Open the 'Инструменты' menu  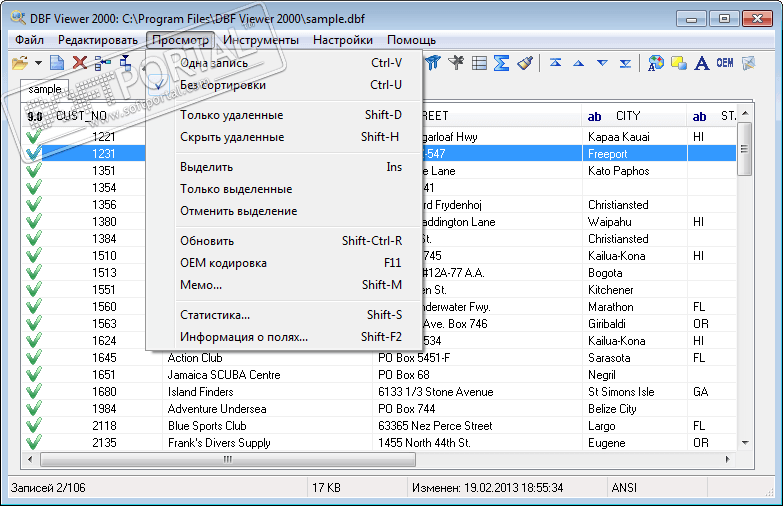coord(261,40)
